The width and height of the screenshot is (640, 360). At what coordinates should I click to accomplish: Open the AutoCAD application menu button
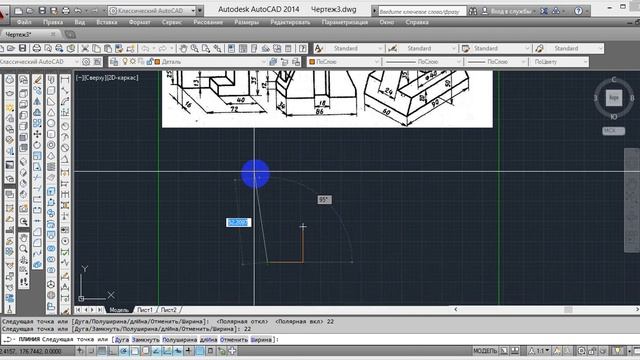(x=3, y=14)
